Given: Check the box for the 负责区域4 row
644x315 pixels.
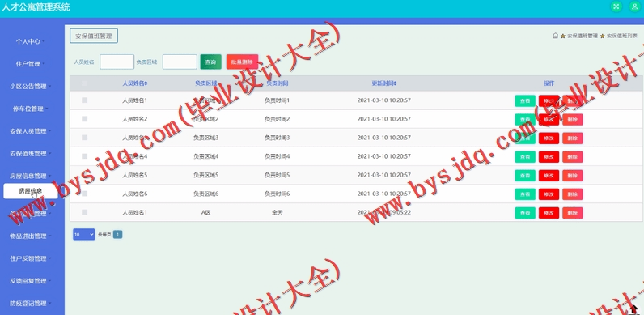Looking at the screenshot, I should 85,156.
